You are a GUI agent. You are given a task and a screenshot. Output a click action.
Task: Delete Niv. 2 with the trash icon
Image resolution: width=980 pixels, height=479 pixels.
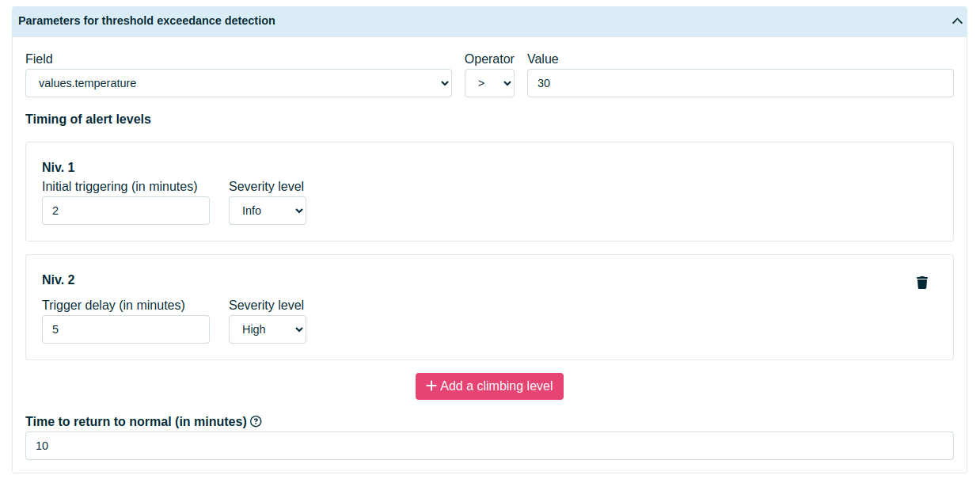tap(921, 283)
